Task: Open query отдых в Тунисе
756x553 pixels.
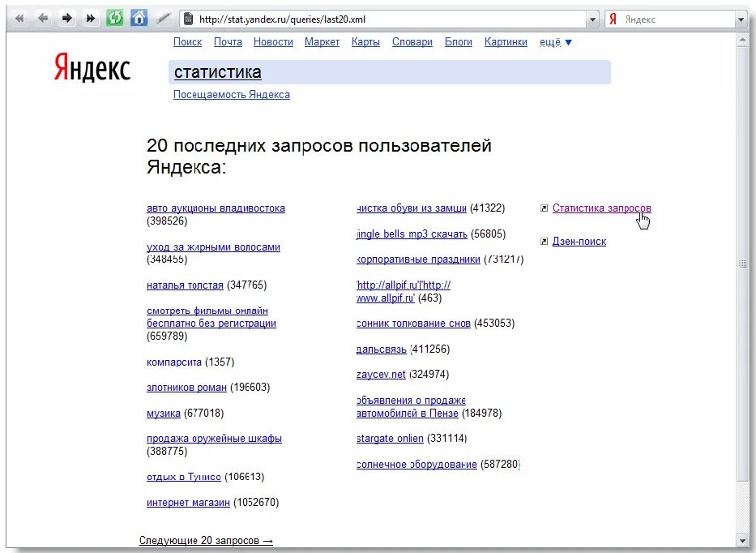Action: pos(184,477)
